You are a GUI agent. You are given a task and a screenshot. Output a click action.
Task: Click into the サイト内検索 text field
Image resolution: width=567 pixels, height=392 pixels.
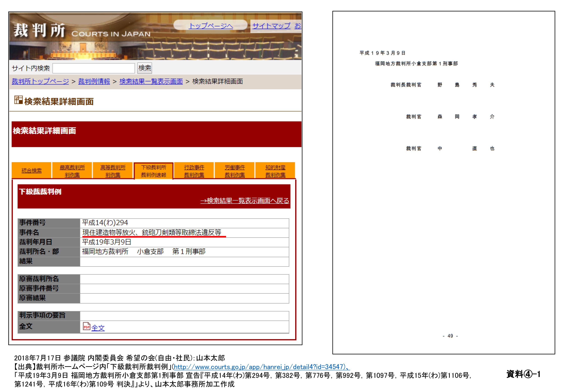pos(94,68)
